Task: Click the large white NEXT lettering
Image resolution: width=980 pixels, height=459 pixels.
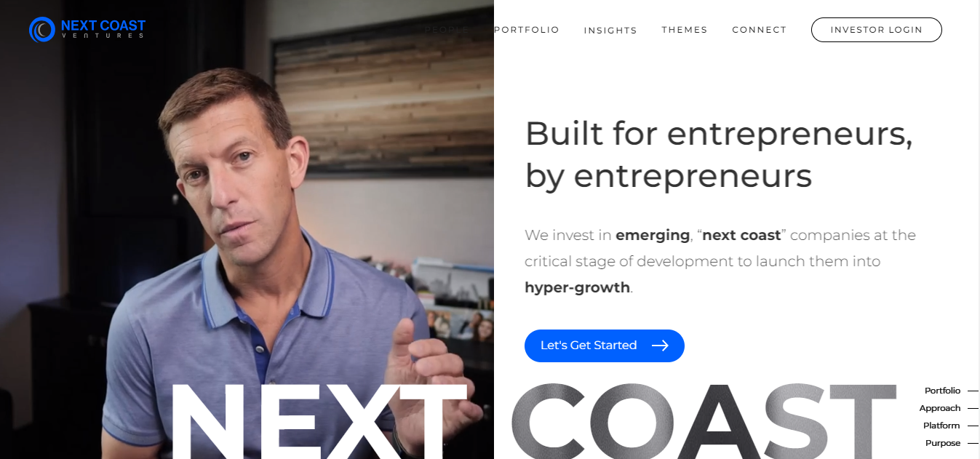Action: pyautogui.click(x=318, y=420)
